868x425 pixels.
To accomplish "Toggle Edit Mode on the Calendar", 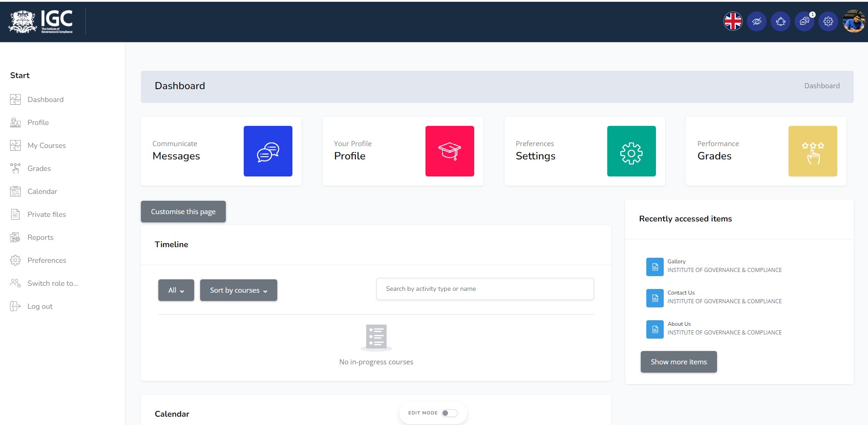I will click(449, 413).
